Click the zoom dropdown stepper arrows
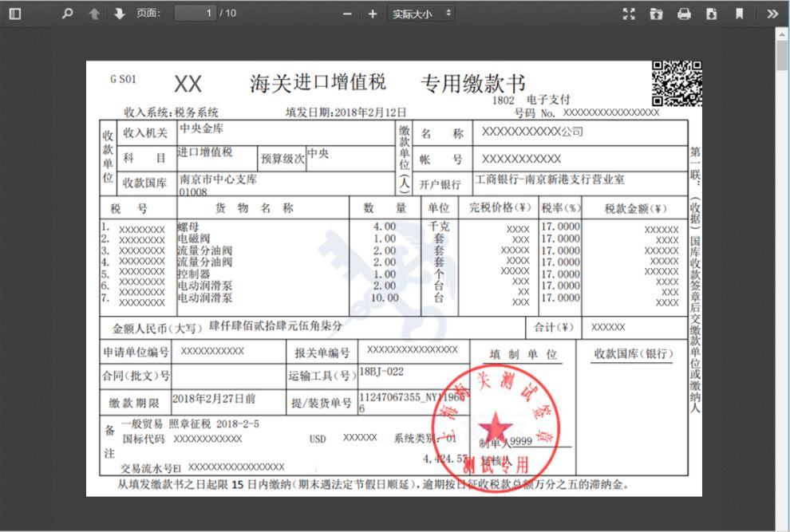790x532 pixels. point(448,13)
